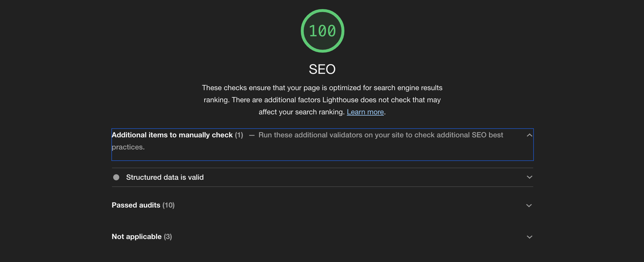Click the SEO category title
The image size is (644, 262).
coord(322,69)
